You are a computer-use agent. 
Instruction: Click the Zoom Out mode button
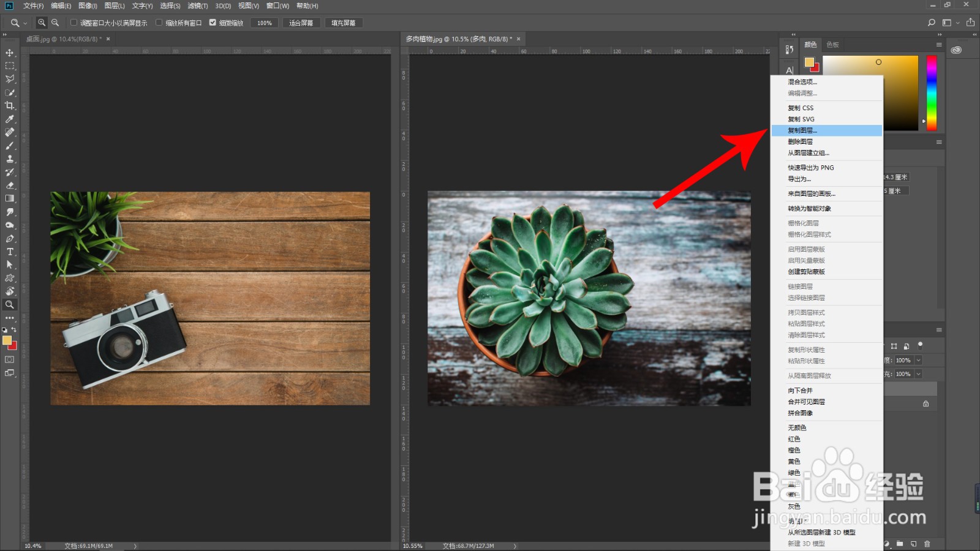coord(55,23)
